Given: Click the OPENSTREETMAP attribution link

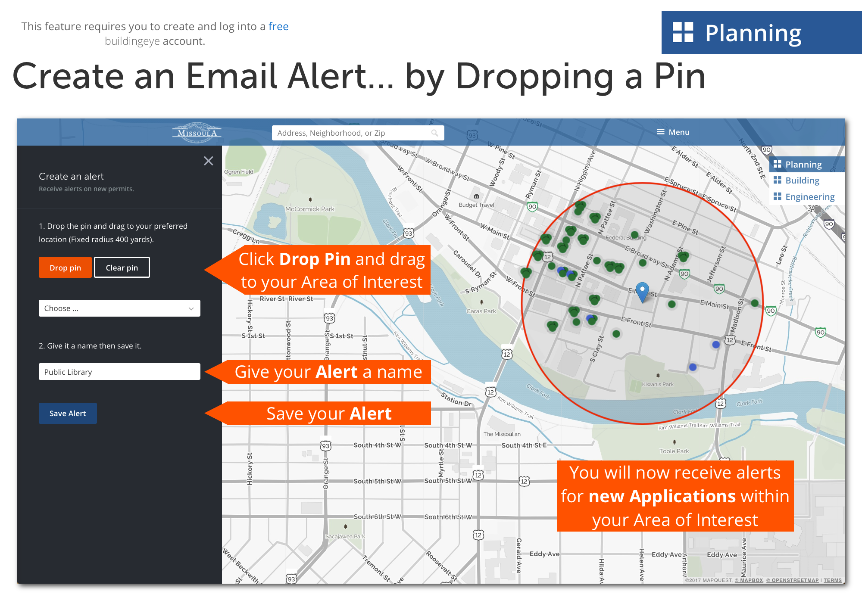Looking at the screenshot, I should click(792, 580).
